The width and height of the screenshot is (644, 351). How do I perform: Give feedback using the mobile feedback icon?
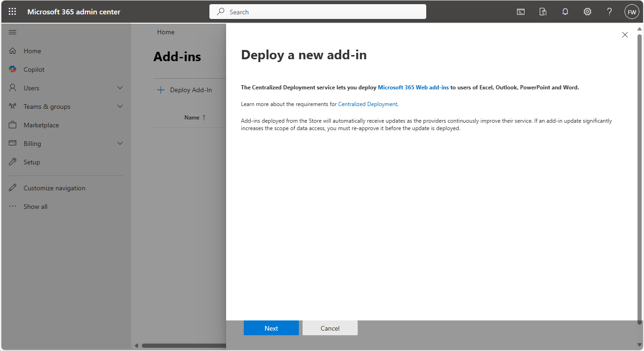click(x=543, y=12)
